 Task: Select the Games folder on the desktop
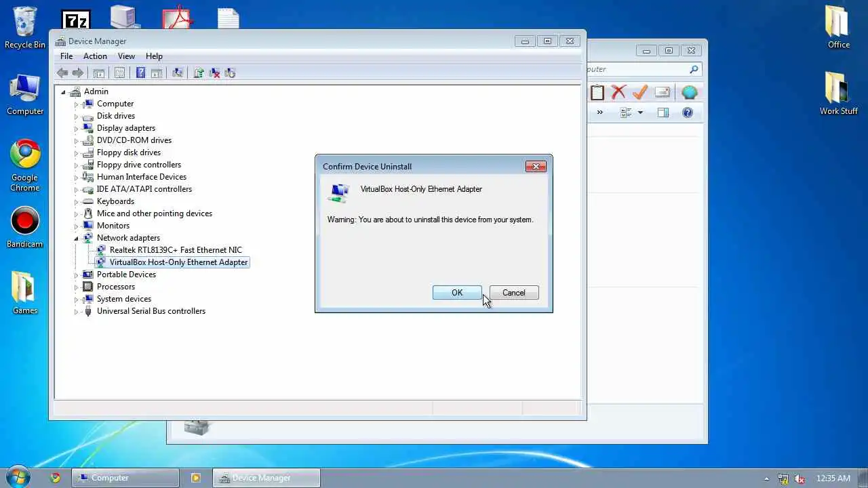coord(25,293)
